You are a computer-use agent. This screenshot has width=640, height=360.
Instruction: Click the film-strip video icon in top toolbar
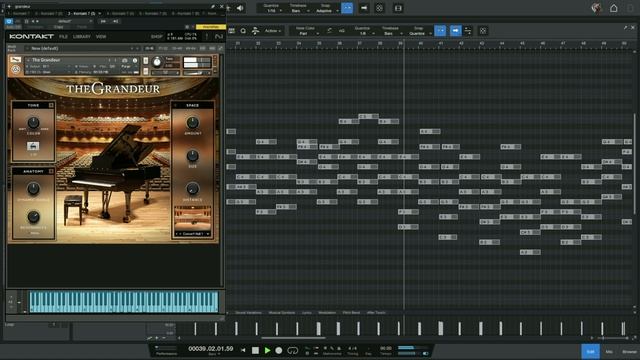tap(398, 8)
